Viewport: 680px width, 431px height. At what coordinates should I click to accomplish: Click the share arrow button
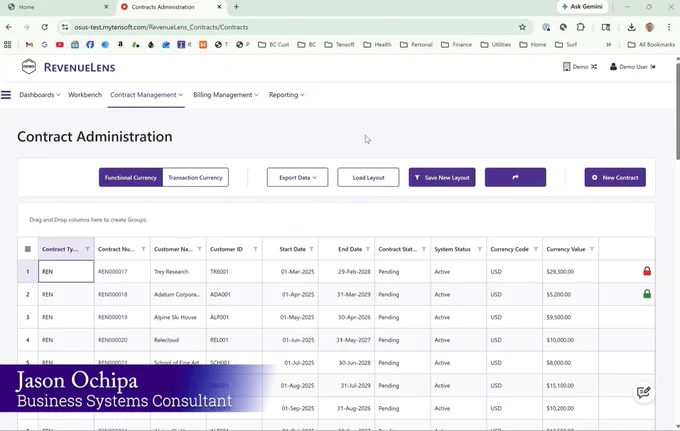point(515,177)
